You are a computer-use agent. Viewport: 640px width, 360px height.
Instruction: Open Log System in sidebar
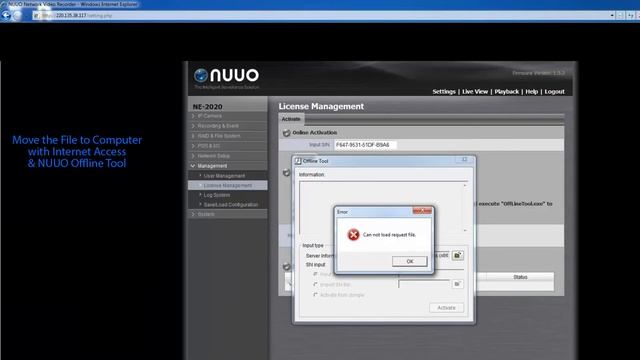(216, 195)
